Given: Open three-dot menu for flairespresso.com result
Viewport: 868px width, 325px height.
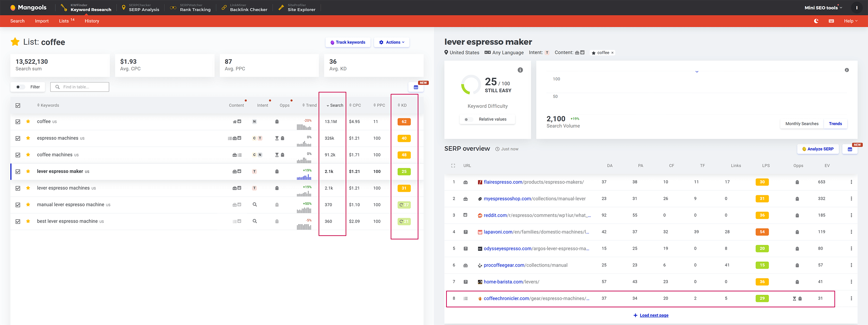Looking at the screenshot, I should pos(851,182).
